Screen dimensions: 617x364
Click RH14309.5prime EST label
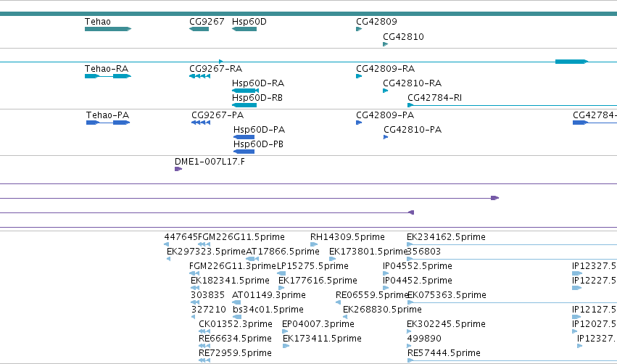tap(347, 237)
